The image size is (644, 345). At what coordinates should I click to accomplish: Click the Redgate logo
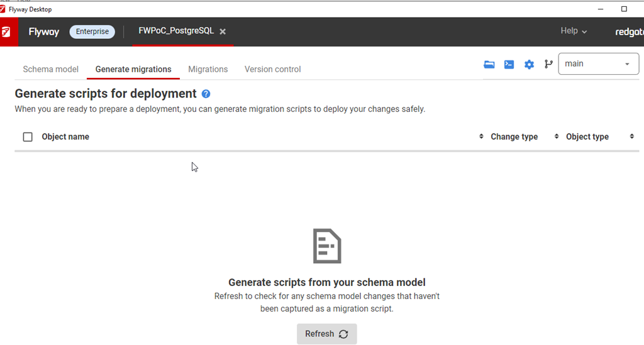click(x=628, y=32)
